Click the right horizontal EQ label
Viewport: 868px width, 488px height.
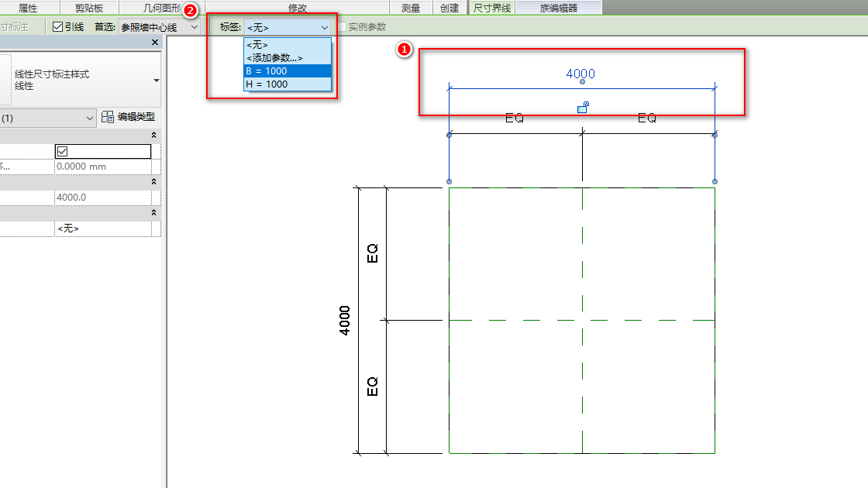(x=646, y=118)
